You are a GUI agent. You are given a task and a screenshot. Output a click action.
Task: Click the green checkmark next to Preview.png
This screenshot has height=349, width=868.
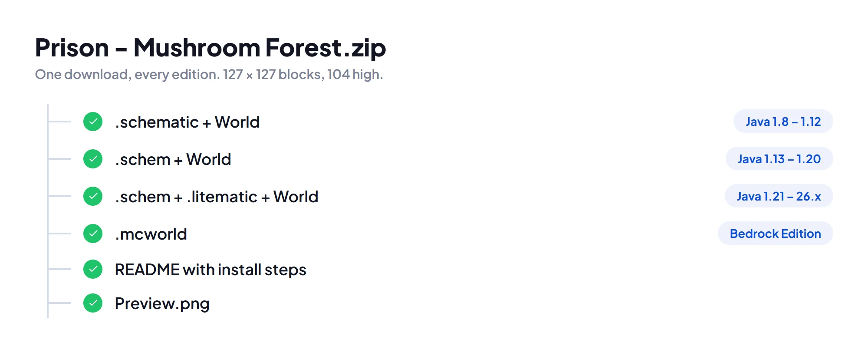(93, 303)
